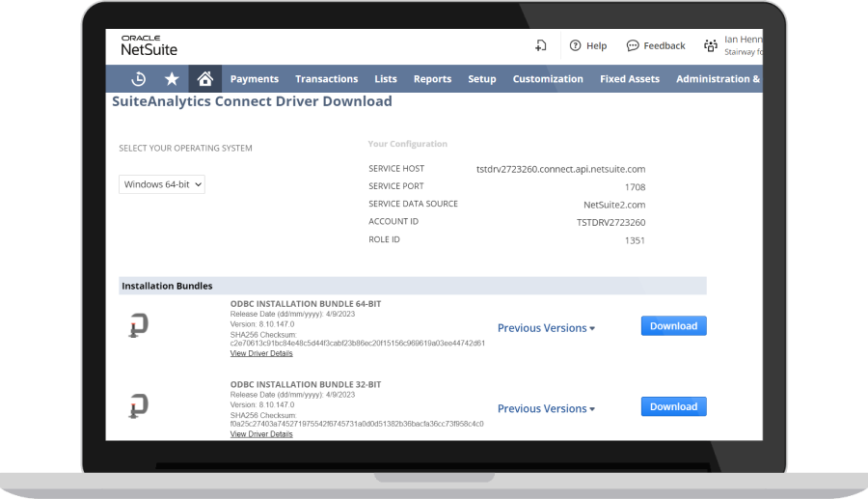Click the Help link text

tap(596, 45)
